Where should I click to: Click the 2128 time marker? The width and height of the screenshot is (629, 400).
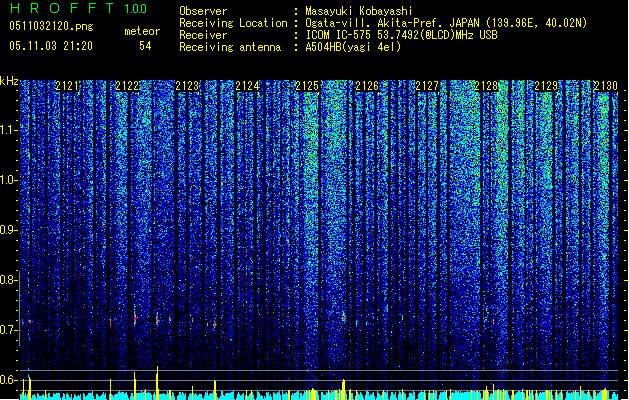(x=486, y=86)
